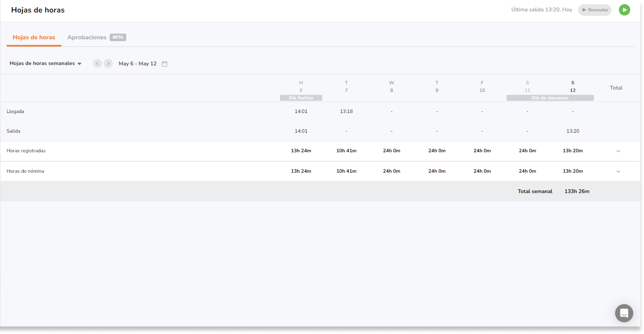Click the Hojas de horas page title

click(38, 10)
